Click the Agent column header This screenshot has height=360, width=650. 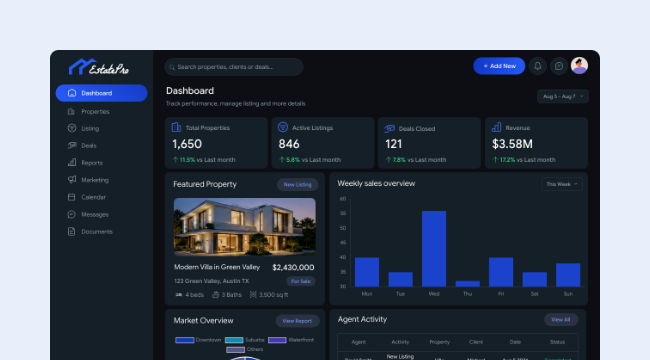click(359, 342)
